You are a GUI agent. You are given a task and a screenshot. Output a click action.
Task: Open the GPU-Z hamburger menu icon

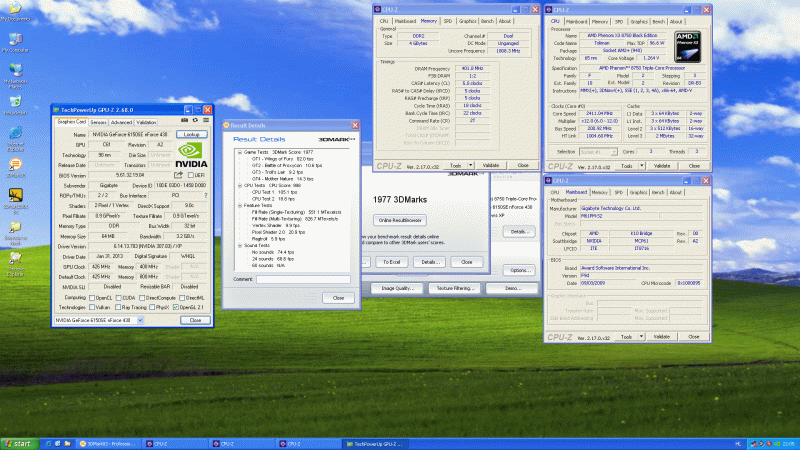click(x=206, y=120)
